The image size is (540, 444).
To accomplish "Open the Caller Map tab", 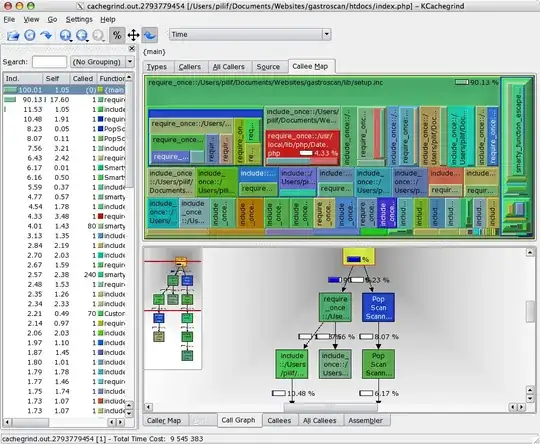I will click(164, 421).
